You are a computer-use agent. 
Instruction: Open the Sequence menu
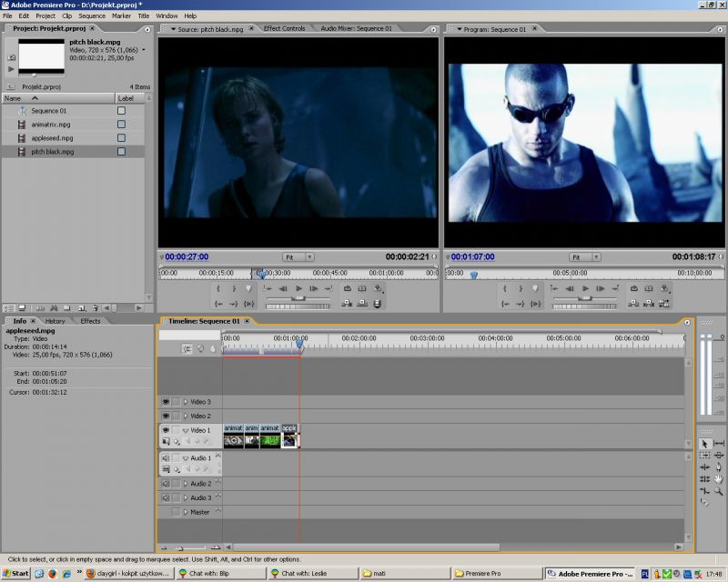(92, 15)
